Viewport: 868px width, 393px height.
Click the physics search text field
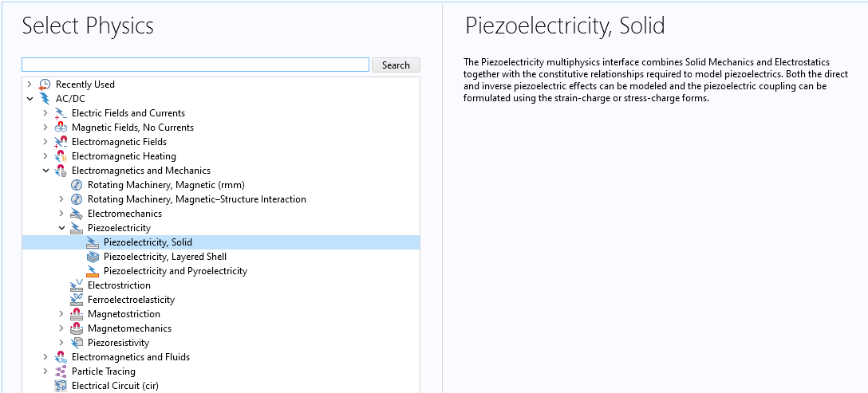(x=195, y=65)
